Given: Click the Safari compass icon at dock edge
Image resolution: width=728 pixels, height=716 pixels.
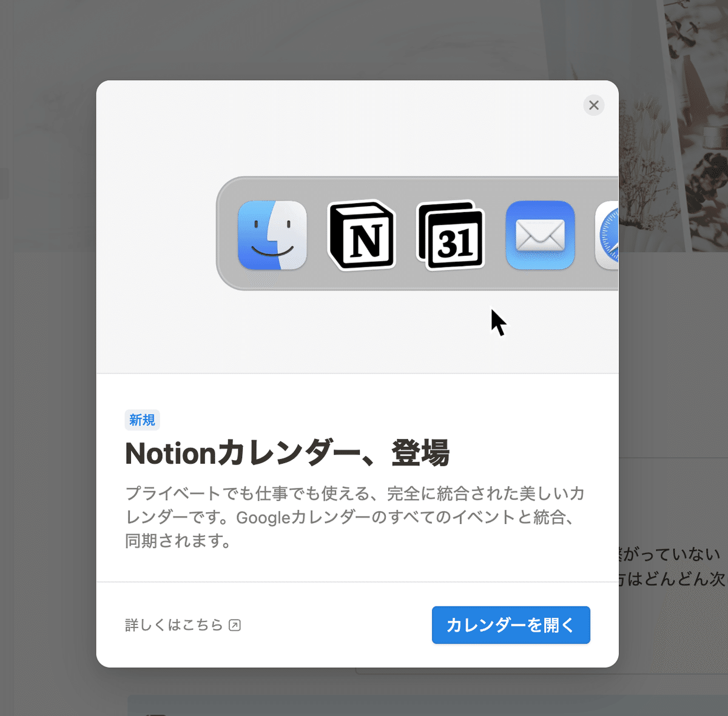Looking at the screenshot, I should pyautogui.click(x=607, y=235).
